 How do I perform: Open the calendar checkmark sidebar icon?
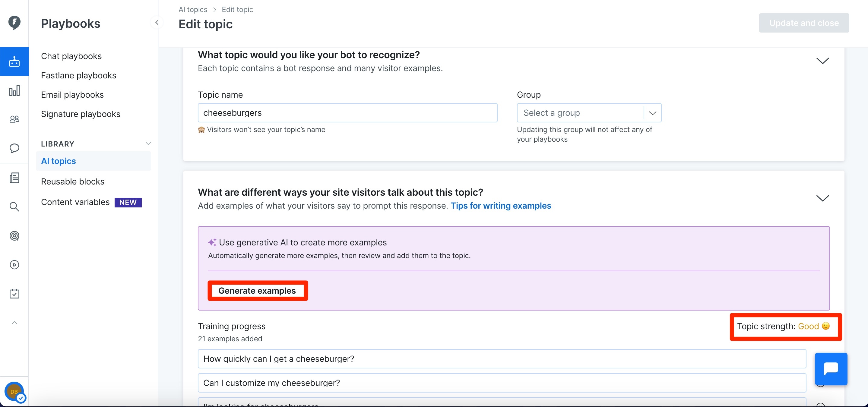(x=14, y=293)
